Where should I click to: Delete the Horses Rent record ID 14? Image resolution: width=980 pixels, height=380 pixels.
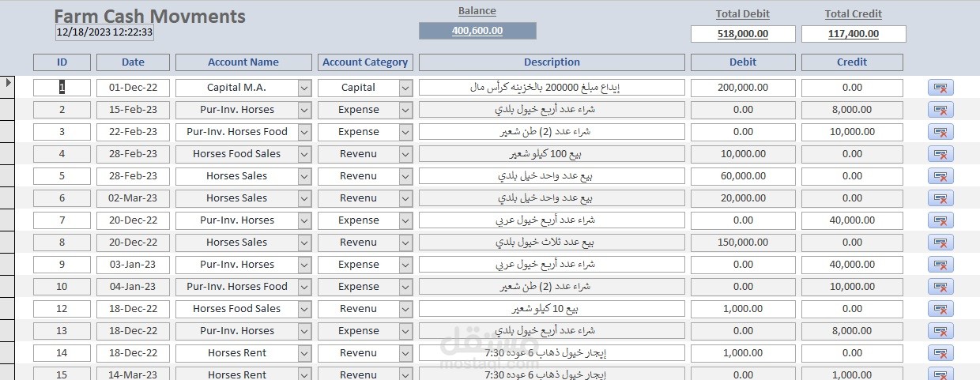point(940,353)
